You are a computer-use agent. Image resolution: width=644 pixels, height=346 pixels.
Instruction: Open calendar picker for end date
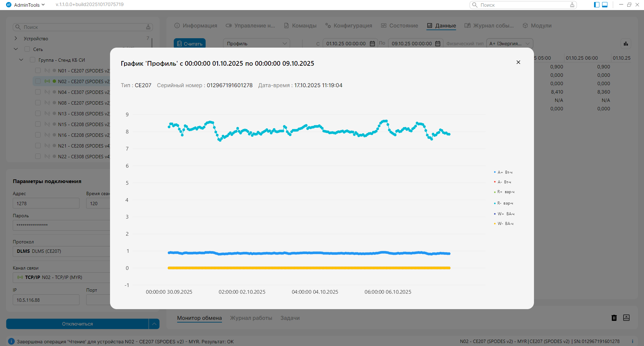pyautogui.click(x=438, y=44)
